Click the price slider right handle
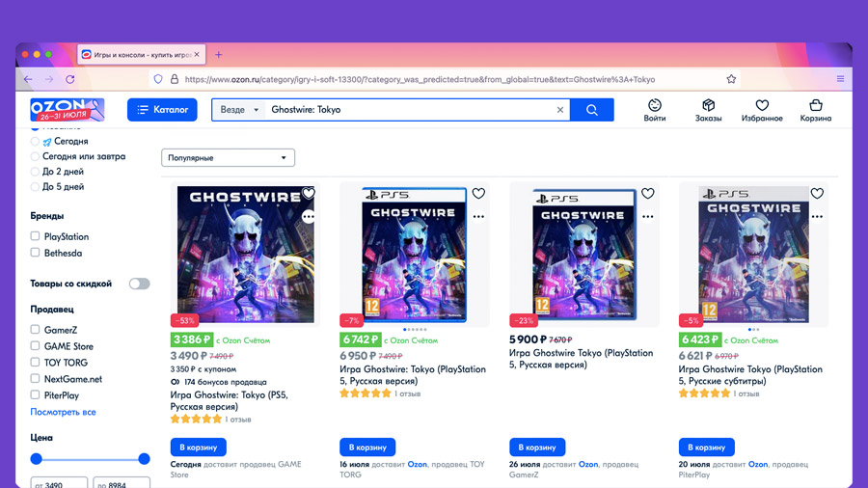 144,459
